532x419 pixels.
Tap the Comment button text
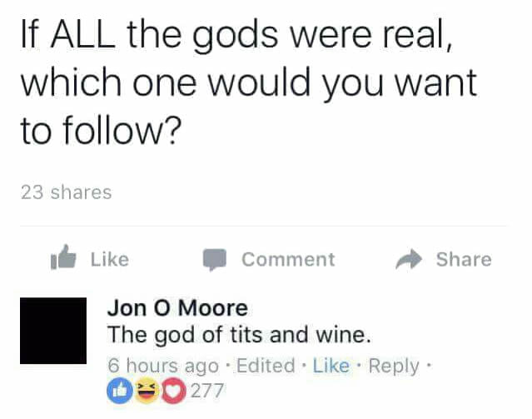click(x=288, y=260)
